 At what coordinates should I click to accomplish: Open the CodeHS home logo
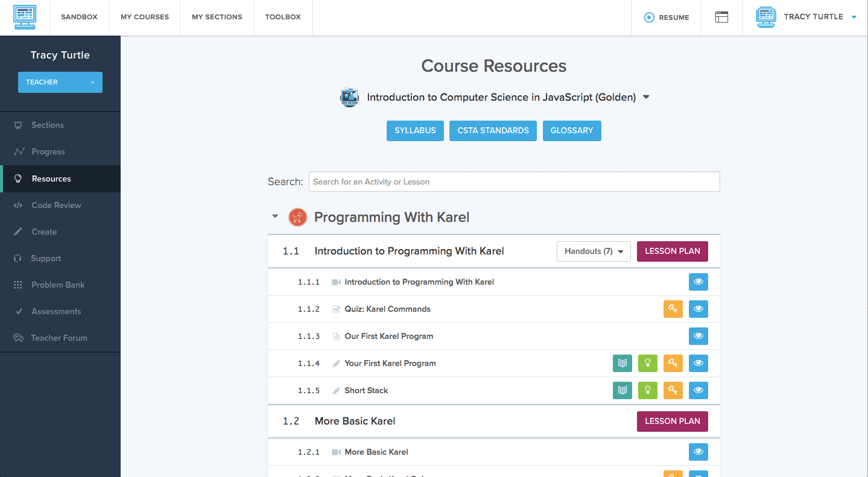[25, 17]
